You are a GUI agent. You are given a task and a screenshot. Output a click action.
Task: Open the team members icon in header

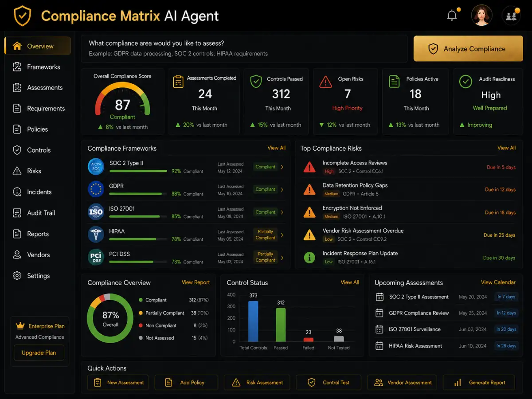511,16
